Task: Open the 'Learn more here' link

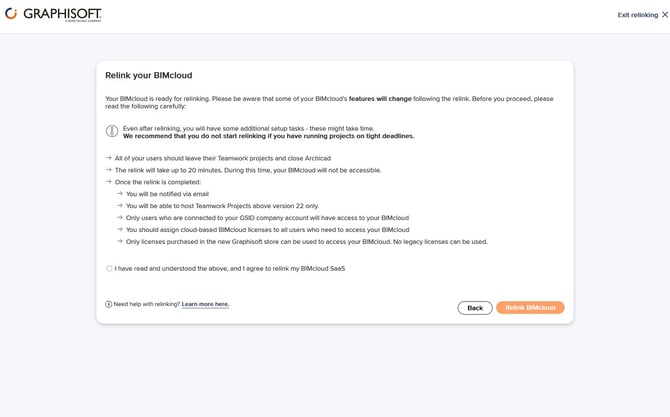Action: pos(205,304)
